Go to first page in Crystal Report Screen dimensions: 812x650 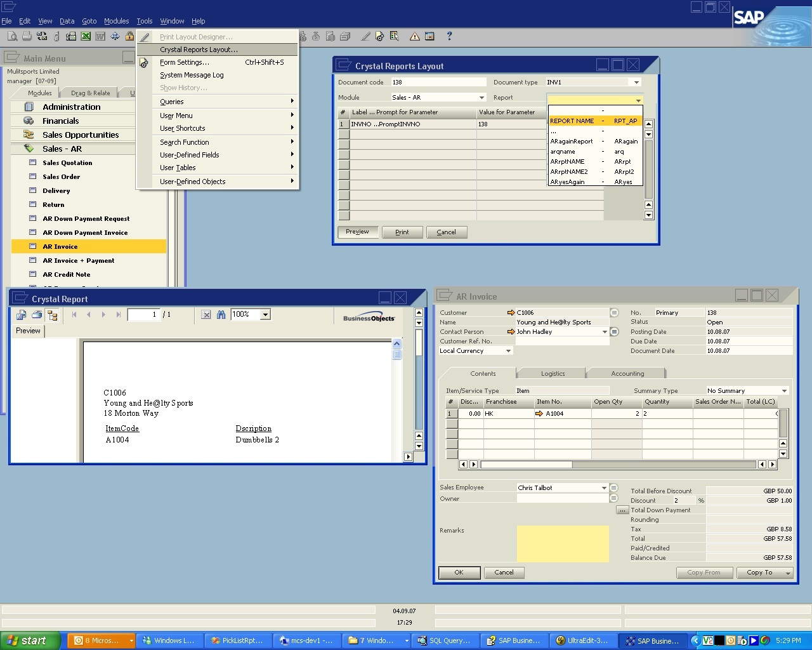point(74,314)
